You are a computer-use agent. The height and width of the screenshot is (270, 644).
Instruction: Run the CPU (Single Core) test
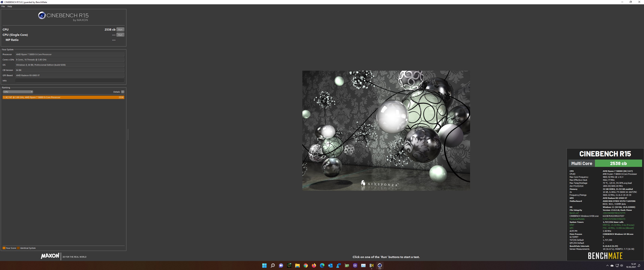120,35
